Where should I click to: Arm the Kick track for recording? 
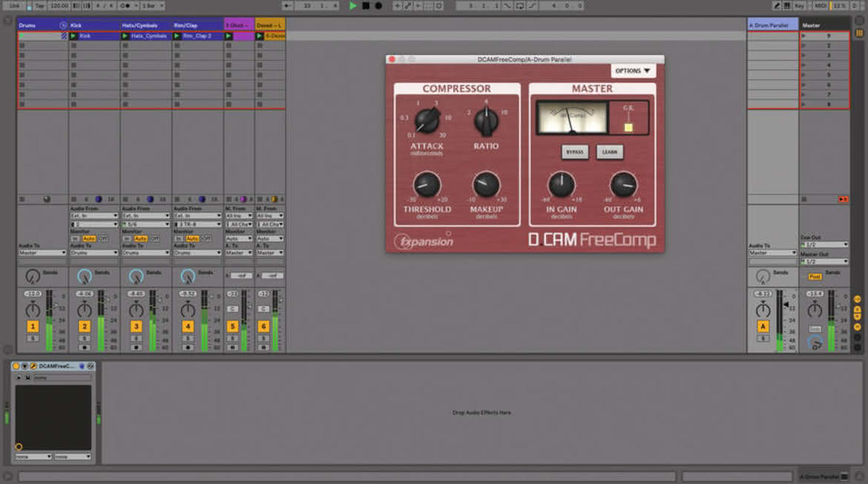[x=84, y=347]
